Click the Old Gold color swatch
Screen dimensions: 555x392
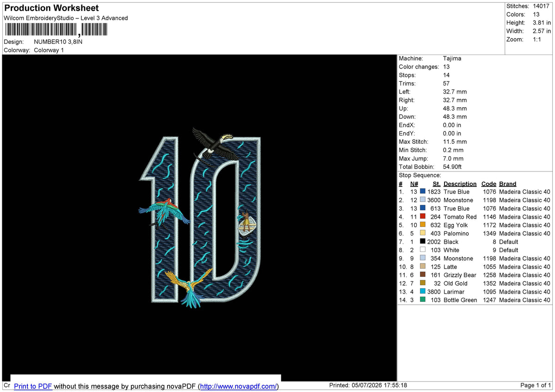point(423,283)
